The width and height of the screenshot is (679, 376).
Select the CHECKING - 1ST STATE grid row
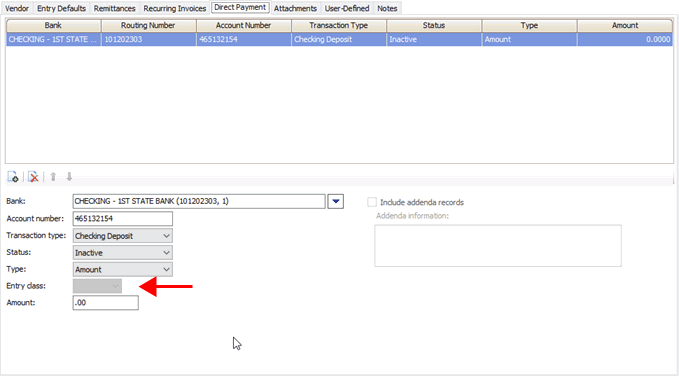pos(340,39)
